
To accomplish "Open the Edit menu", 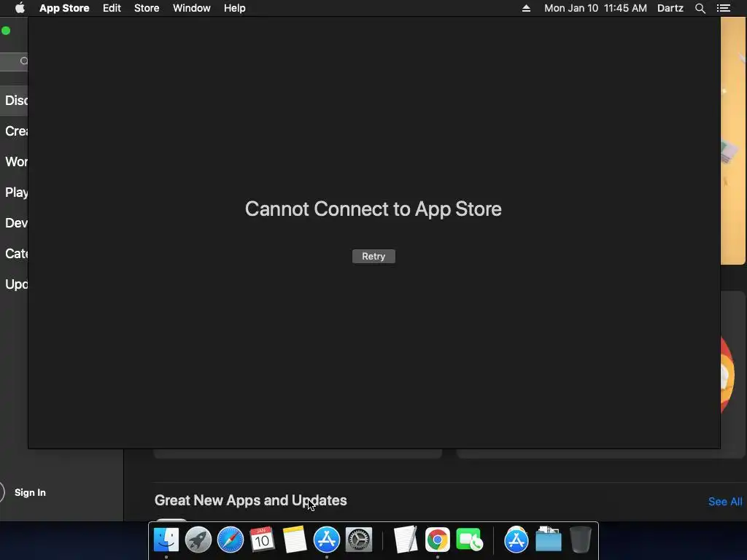I will pos(112,8).
